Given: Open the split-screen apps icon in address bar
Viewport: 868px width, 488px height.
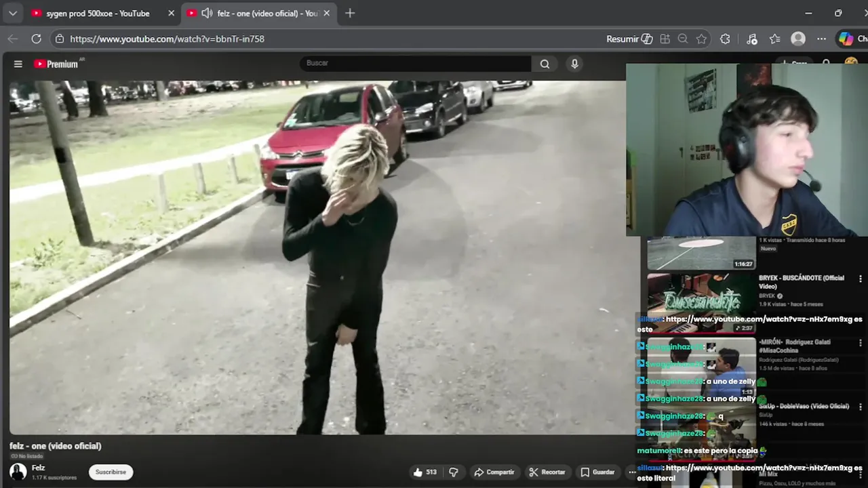Looking at the screenshot, I should (665, 39).
